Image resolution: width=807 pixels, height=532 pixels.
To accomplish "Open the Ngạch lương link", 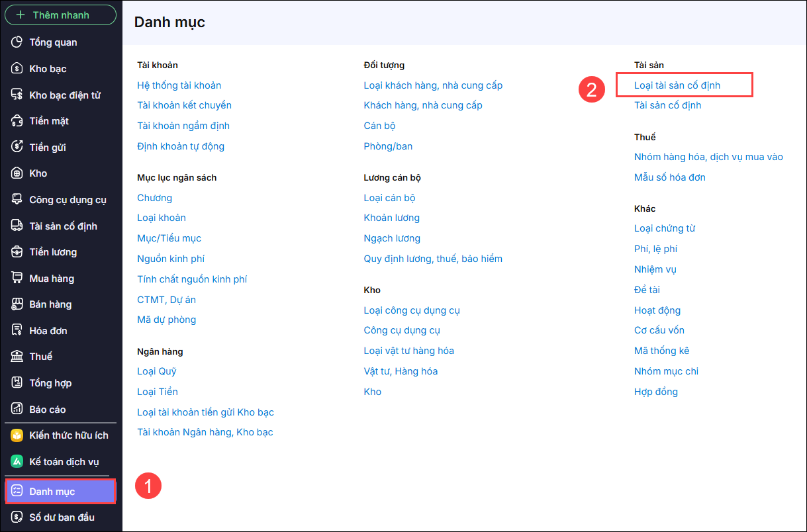I will point(392,238).
